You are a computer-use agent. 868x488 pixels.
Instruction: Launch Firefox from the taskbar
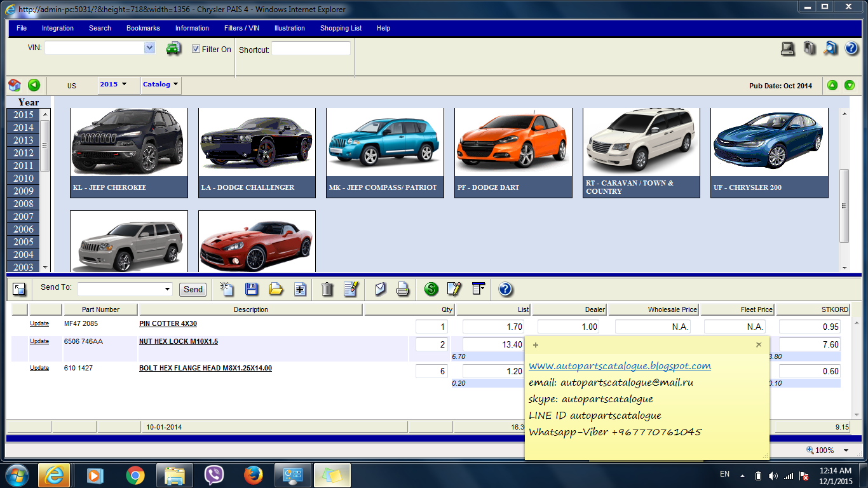254,475
